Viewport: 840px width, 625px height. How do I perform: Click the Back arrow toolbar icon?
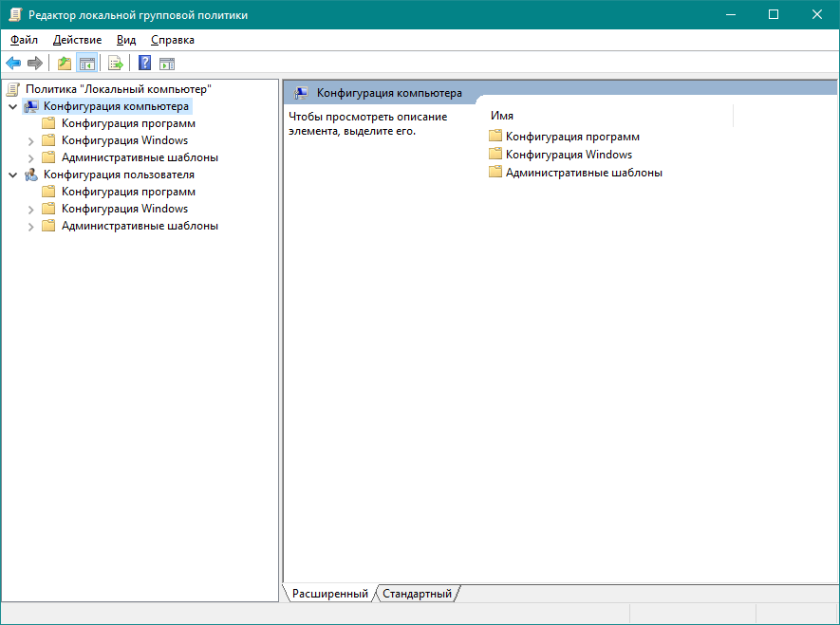[x=13, y=64]
